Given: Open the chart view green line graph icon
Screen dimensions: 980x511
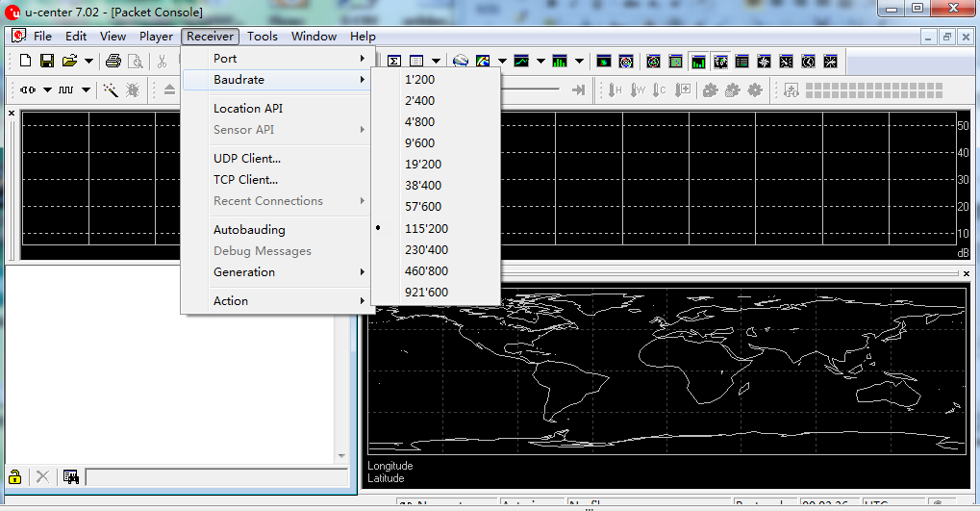Looking at the screenshot, I should pos(521,61).
